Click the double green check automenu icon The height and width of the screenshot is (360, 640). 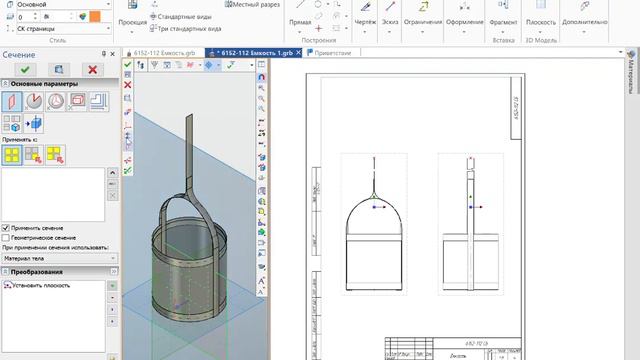128,170
